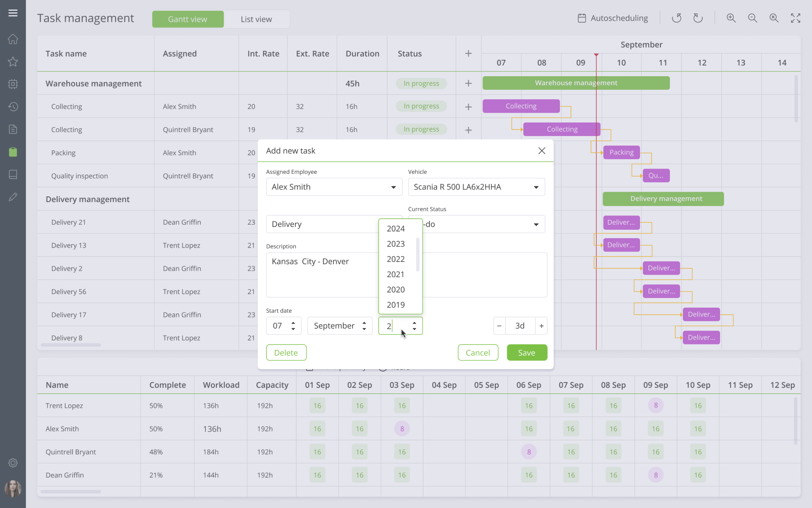Open the Vehicle dropdown showing Scania R 500
This screenshot has height=508, width=812.
[536, 187]
